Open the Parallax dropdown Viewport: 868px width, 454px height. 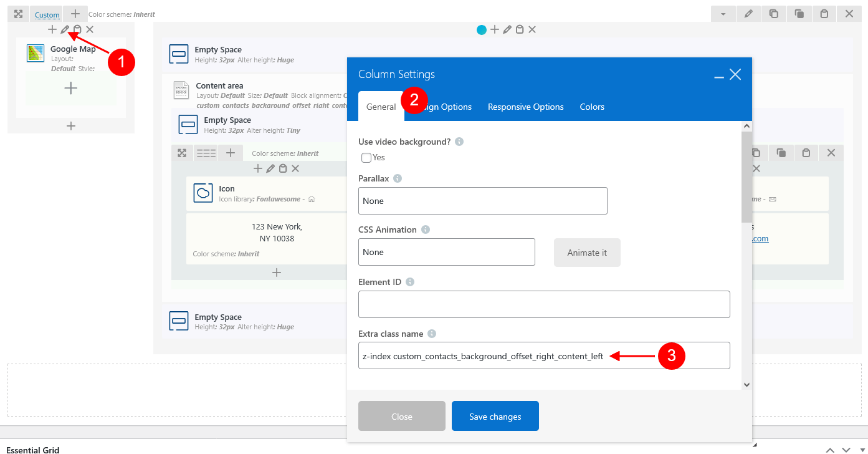483,201
